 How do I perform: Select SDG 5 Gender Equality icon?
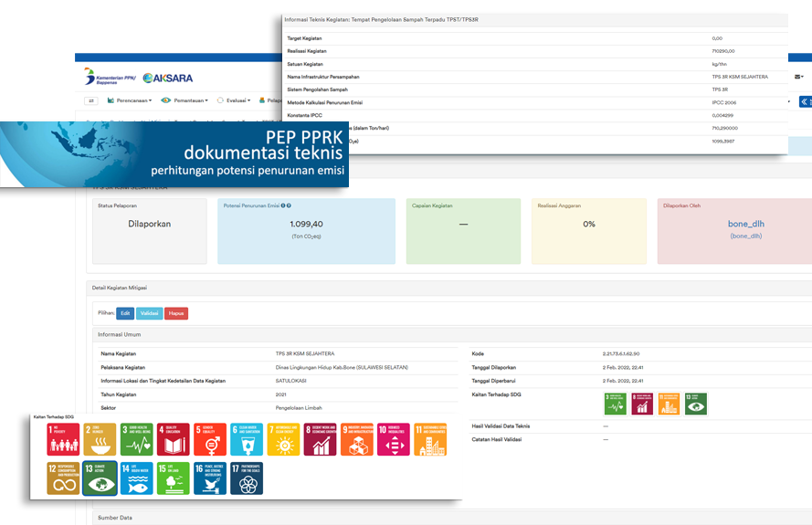point(209,439)
